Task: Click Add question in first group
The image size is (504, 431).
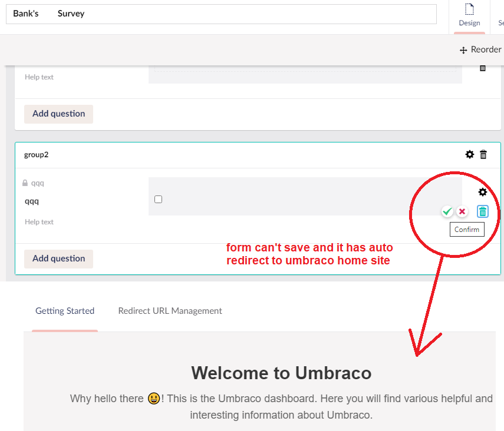Action: pyautogui.click(x=58, y=114)
